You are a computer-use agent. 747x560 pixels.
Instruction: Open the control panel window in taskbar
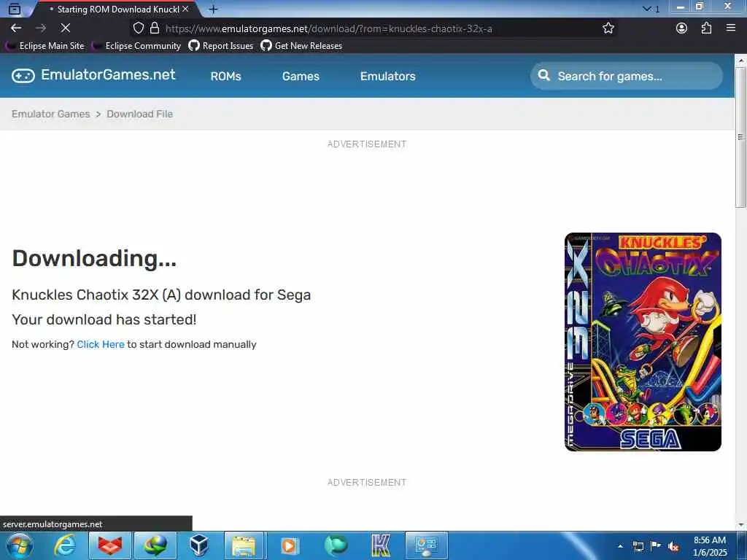point(426,545)
